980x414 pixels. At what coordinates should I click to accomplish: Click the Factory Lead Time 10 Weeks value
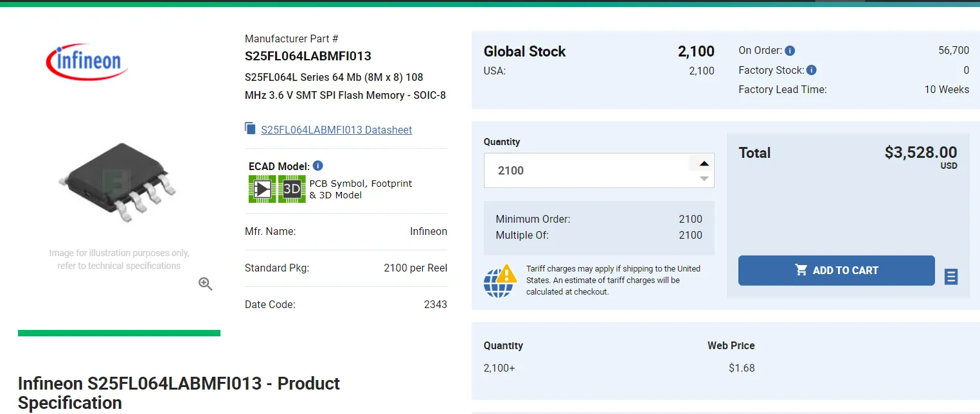coord(947,89)
